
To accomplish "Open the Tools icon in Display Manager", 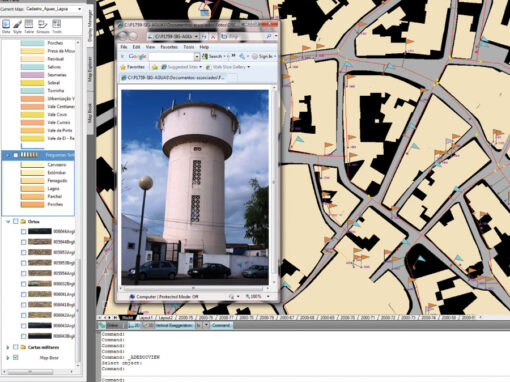I will coord(57,26).
